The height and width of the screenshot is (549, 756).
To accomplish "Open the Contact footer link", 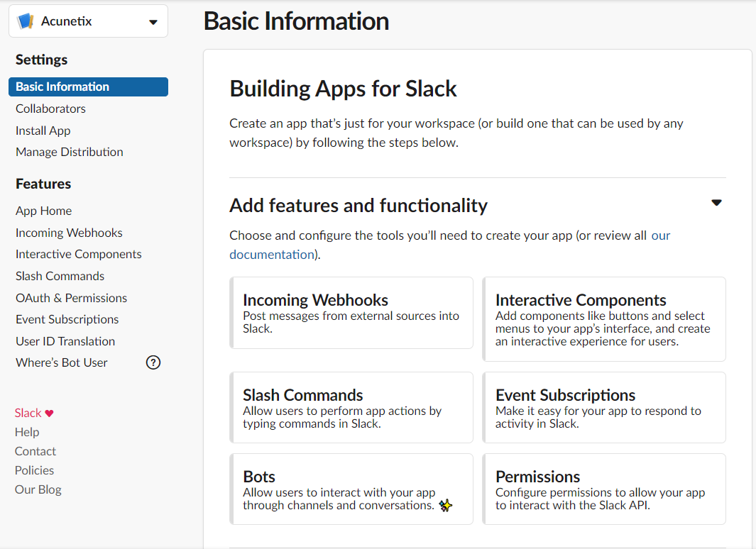I will point(35,452).
